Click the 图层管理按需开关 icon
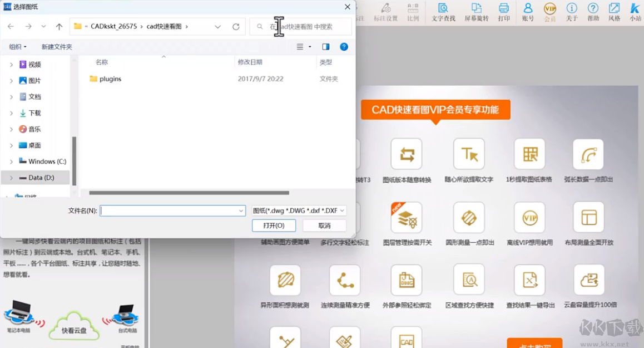 point(407,217)
